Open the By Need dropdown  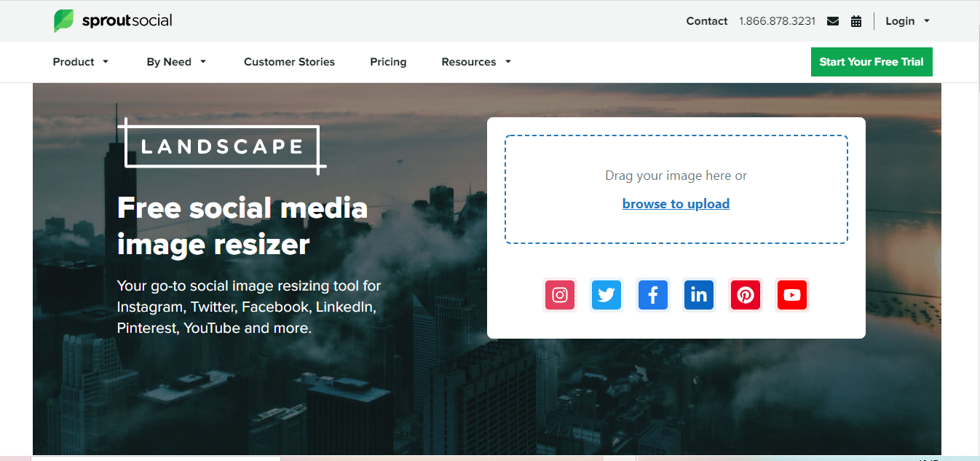(x=177, y=62)
